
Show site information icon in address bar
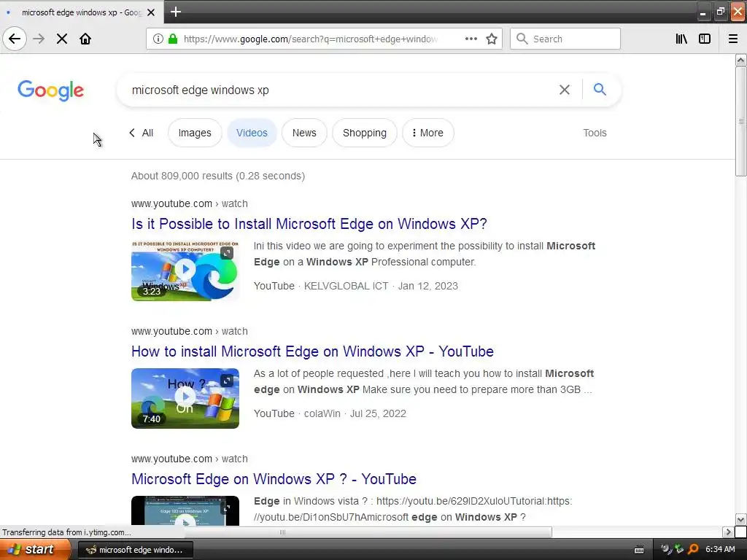click(158, 39)
